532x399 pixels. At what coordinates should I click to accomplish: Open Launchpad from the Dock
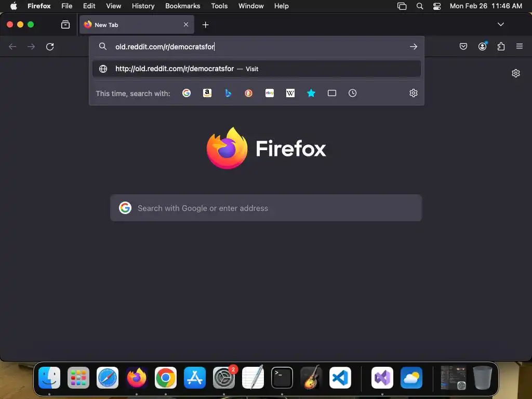78,378
